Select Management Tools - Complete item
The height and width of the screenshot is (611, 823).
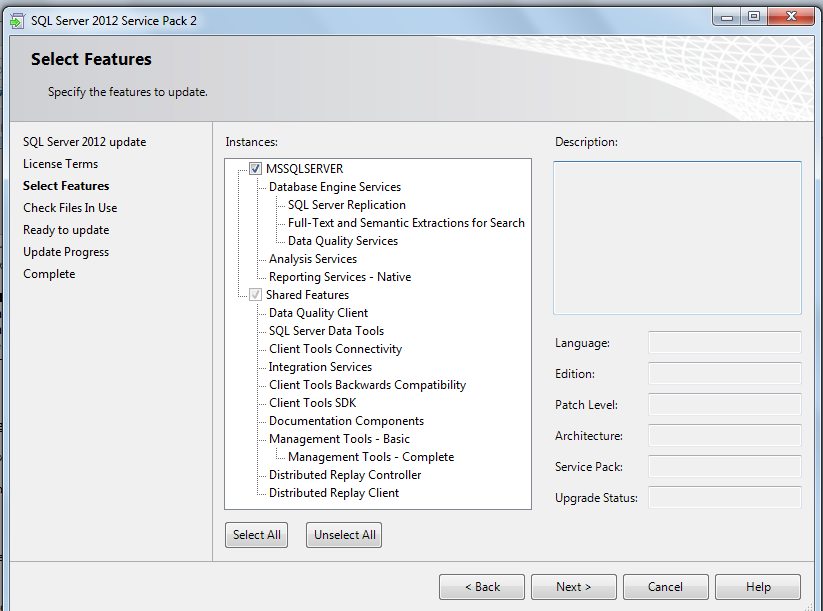coord(371,457)
